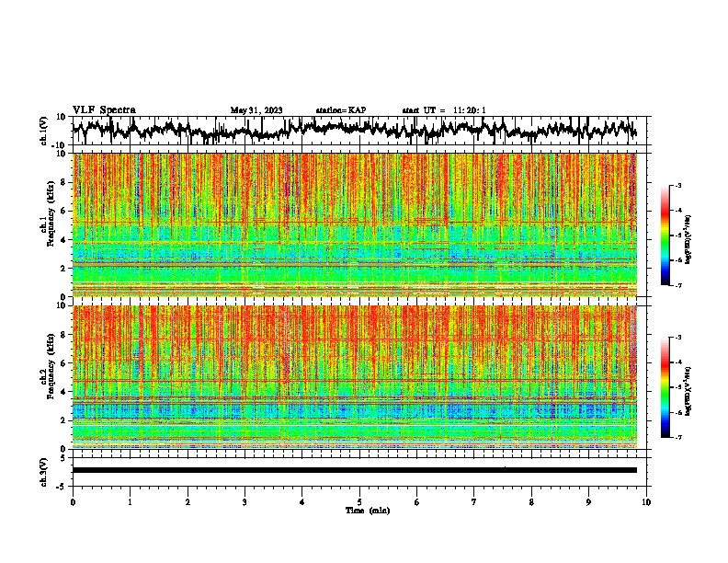Select the date text "May 31, 2023"

[x=256, y=110]
